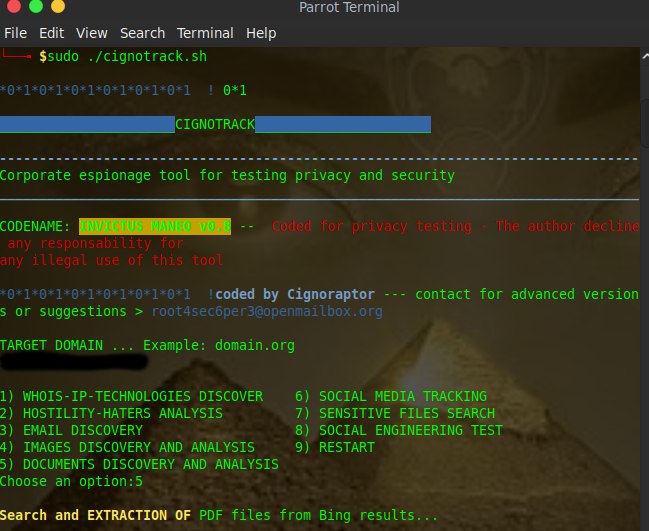Viewport: 649px width, 531px height.
Task: Click the 'sudo ./cignotrack.sh' command text
Action: tap(127, 56)
